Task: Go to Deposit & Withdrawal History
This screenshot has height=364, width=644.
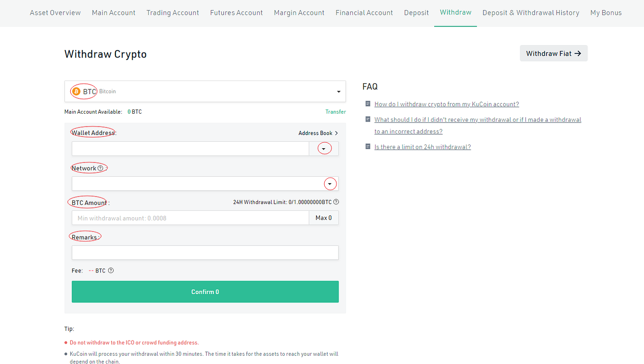Action: coord(530,12)
